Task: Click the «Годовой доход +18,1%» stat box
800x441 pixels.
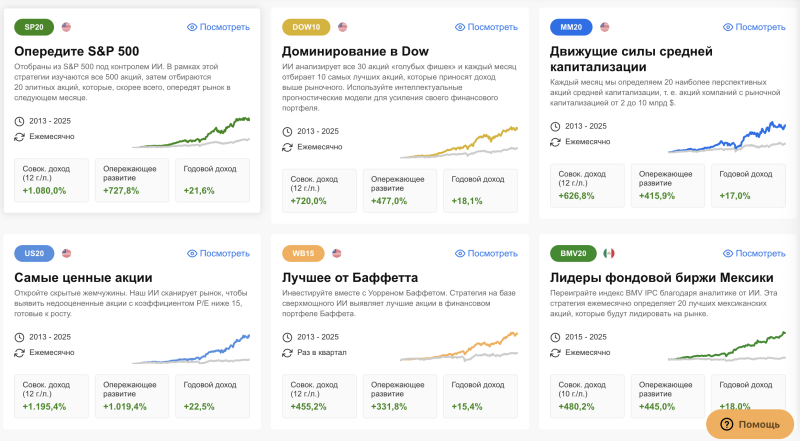Action: (480, 190)
